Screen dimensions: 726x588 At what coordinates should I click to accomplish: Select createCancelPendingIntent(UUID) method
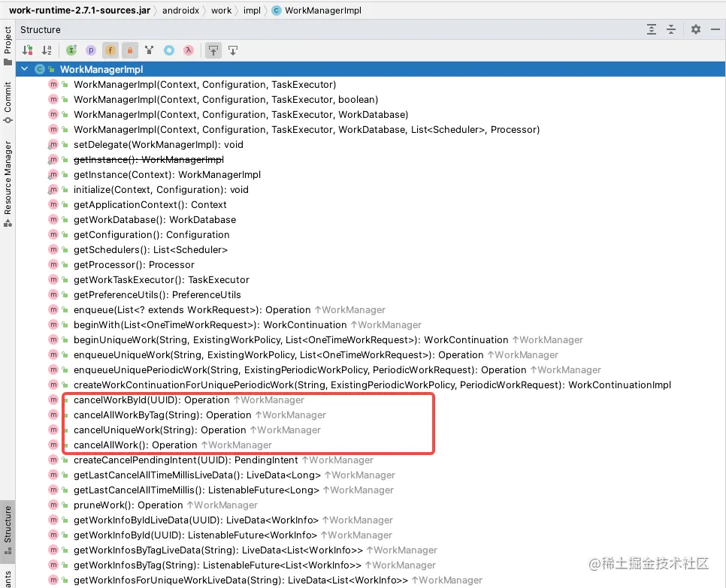[223, 460]
